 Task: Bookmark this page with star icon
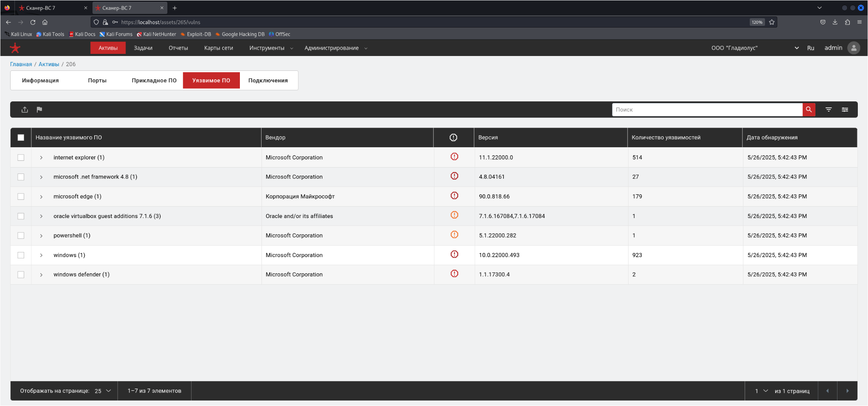pyautogui.click(x=772, y=22)
